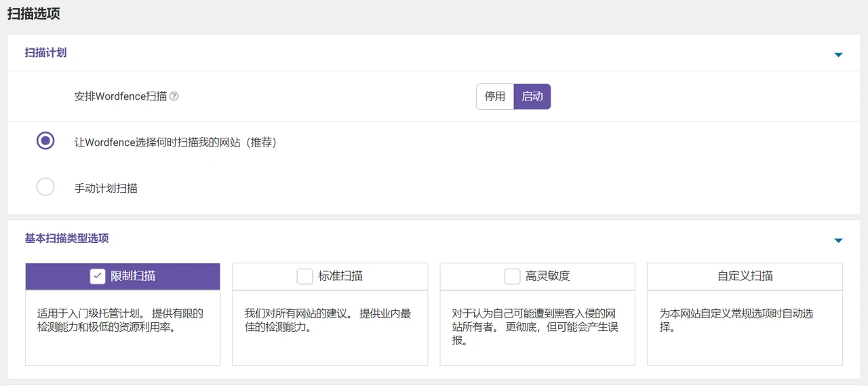Click the 扫描计划 section title
Image resolution: width=868 pixels, height=386 pixels.
point(45,52)
